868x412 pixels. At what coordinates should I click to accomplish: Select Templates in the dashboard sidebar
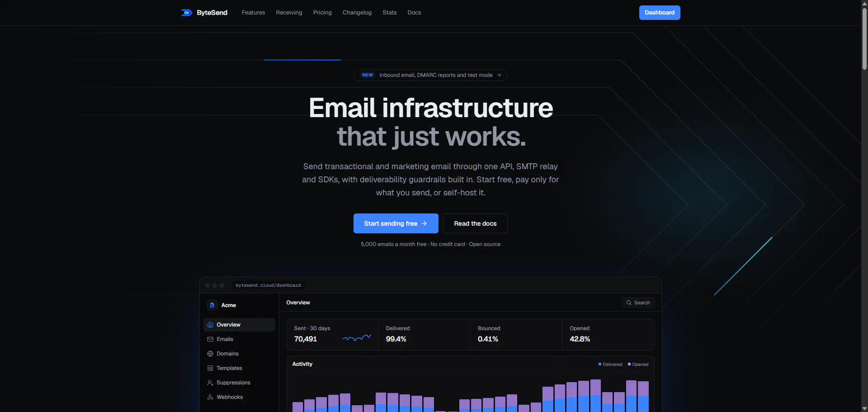tap(239, 368)
